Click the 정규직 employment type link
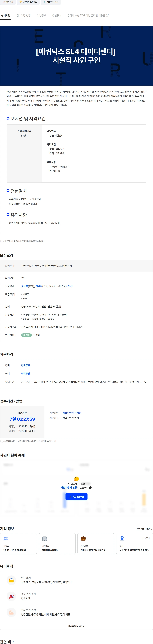 pos(25,286)
